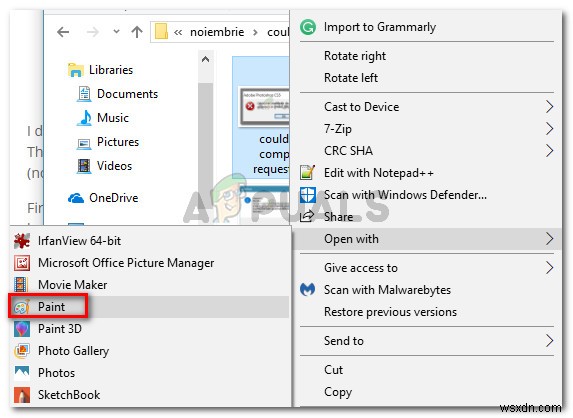
Task: Open recent locations dropdown in Explorer
Action: click(116, 32)
